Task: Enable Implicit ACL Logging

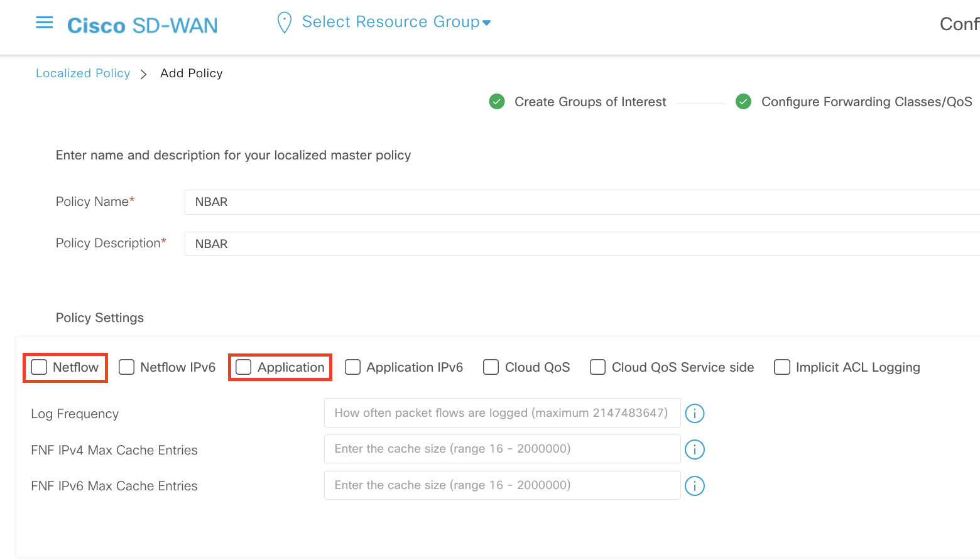Action: tap(781, 367)
